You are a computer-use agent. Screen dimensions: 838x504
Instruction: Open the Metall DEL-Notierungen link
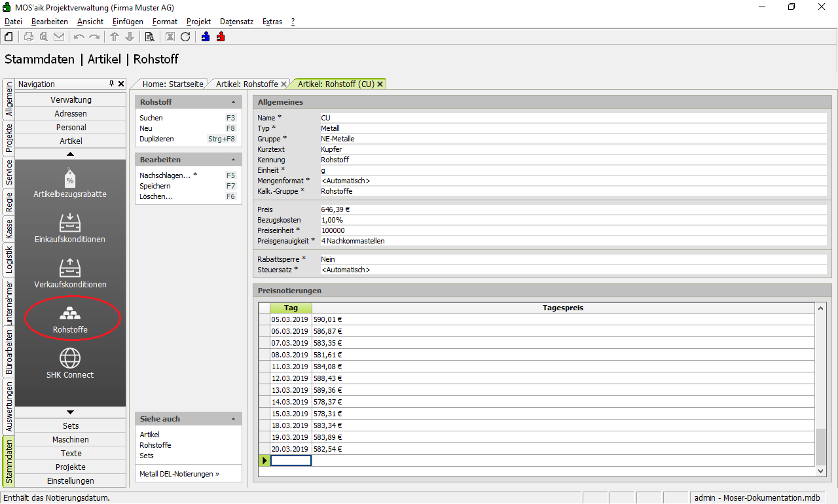pyautogui.click(x=179, y=474)
